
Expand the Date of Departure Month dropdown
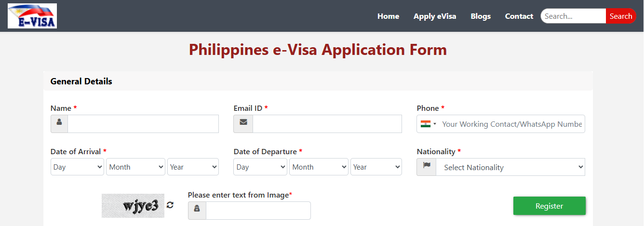point(319,167)
